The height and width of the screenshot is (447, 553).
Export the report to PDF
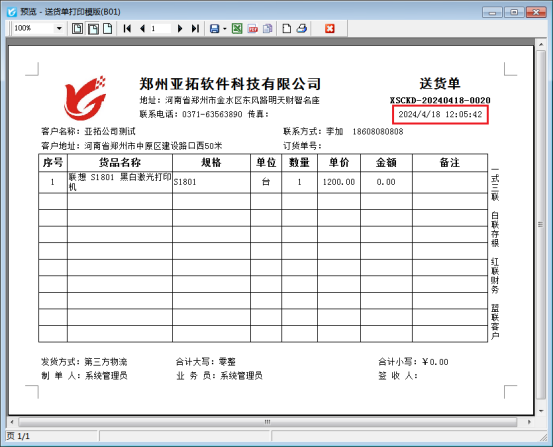253,29
